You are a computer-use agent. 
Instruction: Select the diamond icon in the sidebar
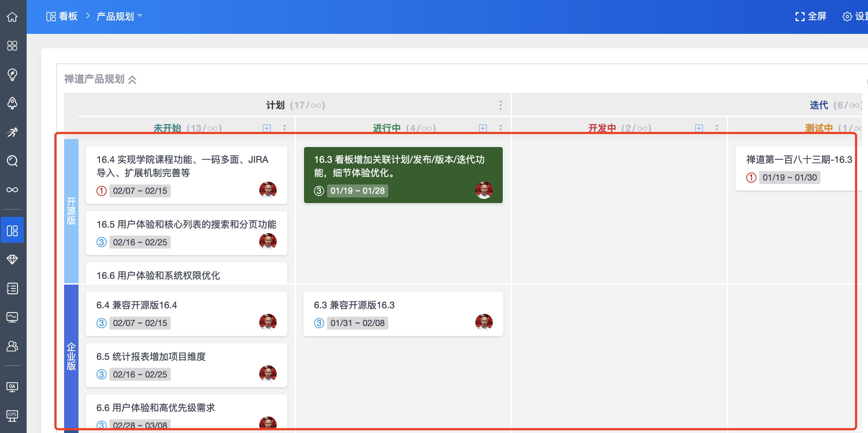coord(12,259)
